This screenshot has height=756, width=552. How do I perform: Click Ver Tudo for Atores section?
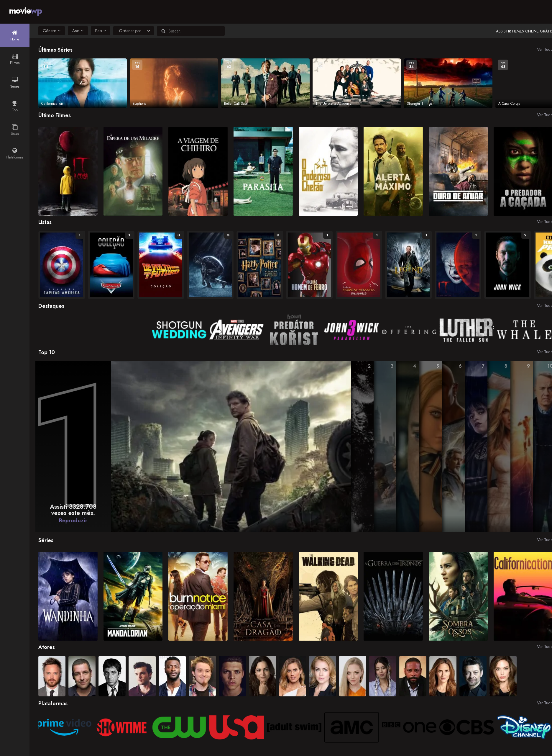(x=544, y=647)
